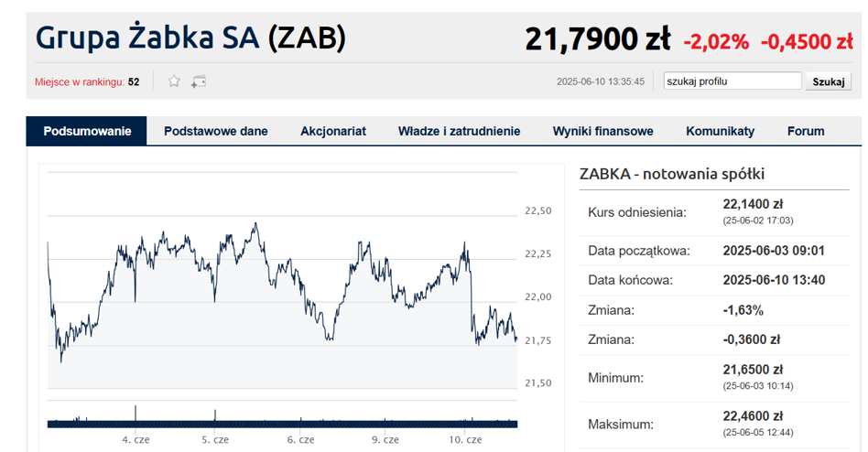Image resolution: width=868 pixels, height=452 pixels.
Task: Go to Władze i zatrudnienie tab
Action: (x=459, y=131)
